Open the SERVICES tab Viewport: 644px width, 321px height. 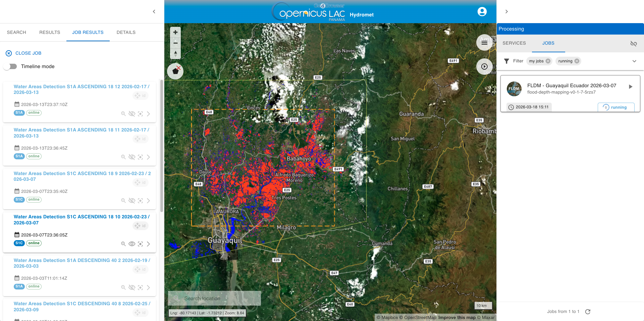pos(514,43)
